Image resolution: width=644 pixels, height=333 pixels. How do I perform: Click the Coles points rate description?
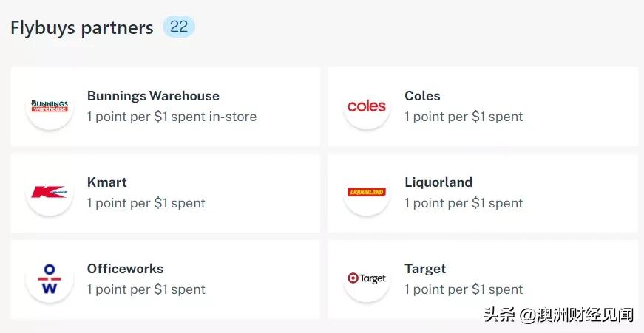point(464,117)
